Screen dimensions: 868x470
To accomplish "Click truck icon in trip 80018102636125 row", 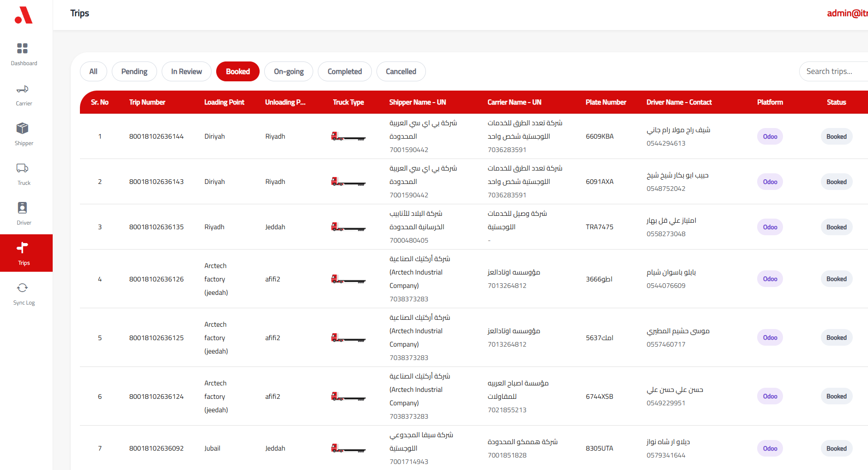I will click(x=348, y=338).
